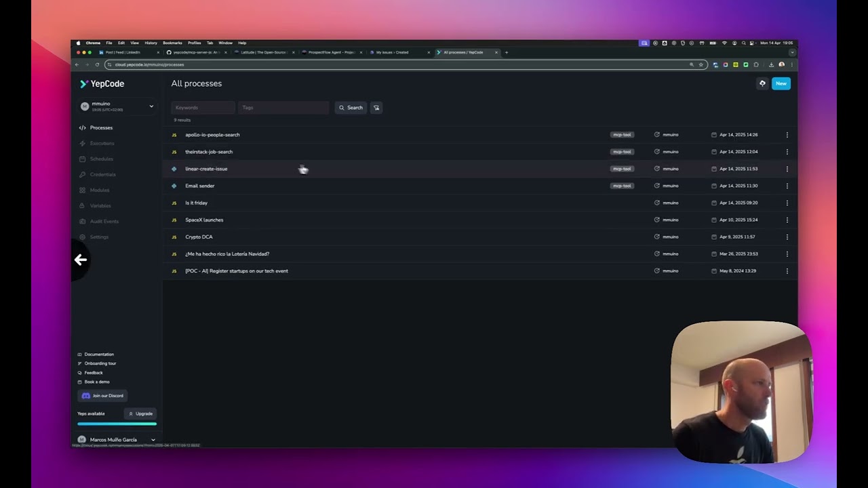Open options menu for apollo-io-people-search
The image size is (868, 488).
[787, 135]
